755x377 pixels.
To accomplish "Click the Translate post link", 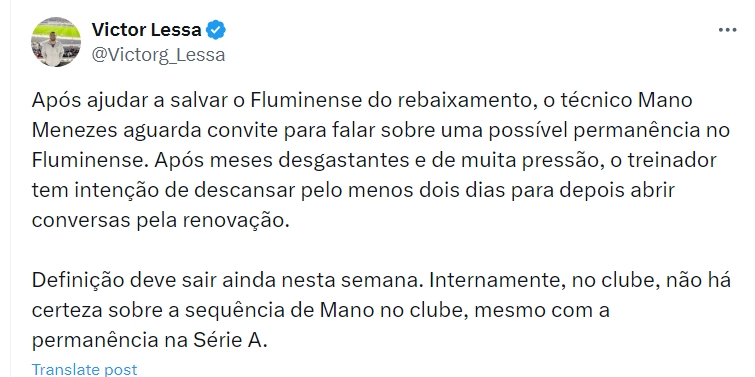I will [x=84, y=369].
